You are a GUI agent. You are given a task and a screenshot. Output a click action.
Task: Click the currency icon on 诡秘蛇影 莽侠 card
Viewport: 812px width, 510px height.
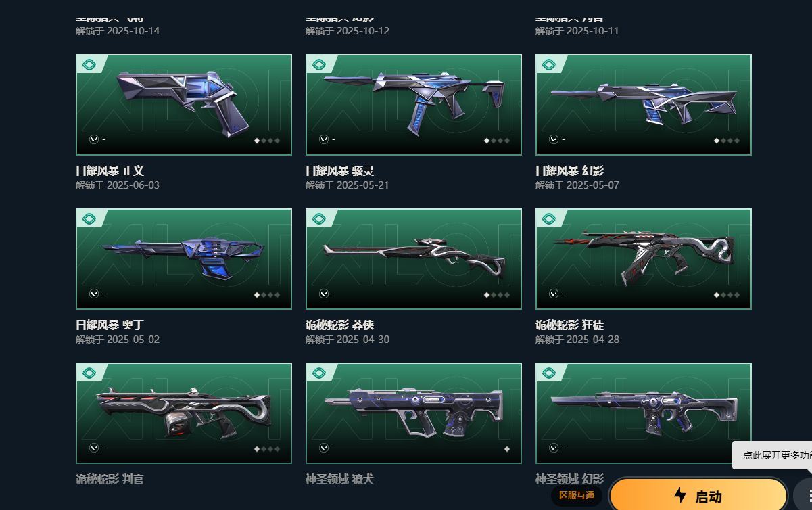pos(324,294)
